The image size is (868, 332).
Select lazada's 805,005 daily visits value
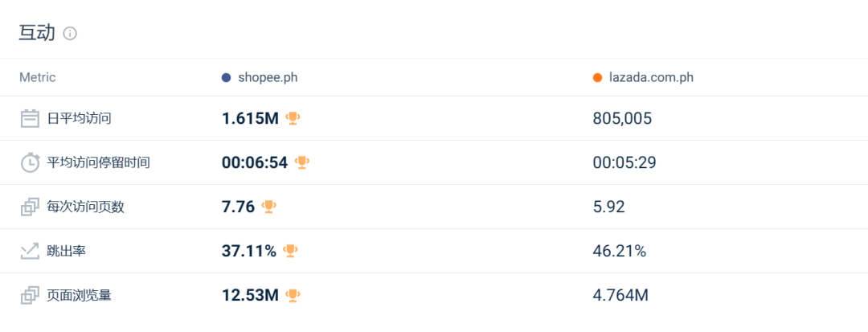coord(622,118)
